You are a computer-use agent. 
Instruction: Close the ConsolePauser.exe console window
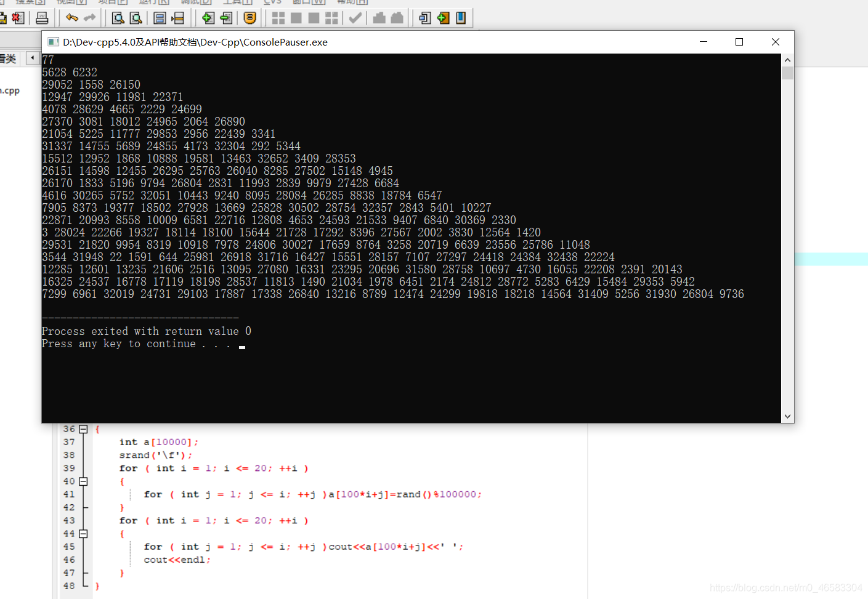tap(776, 42)
